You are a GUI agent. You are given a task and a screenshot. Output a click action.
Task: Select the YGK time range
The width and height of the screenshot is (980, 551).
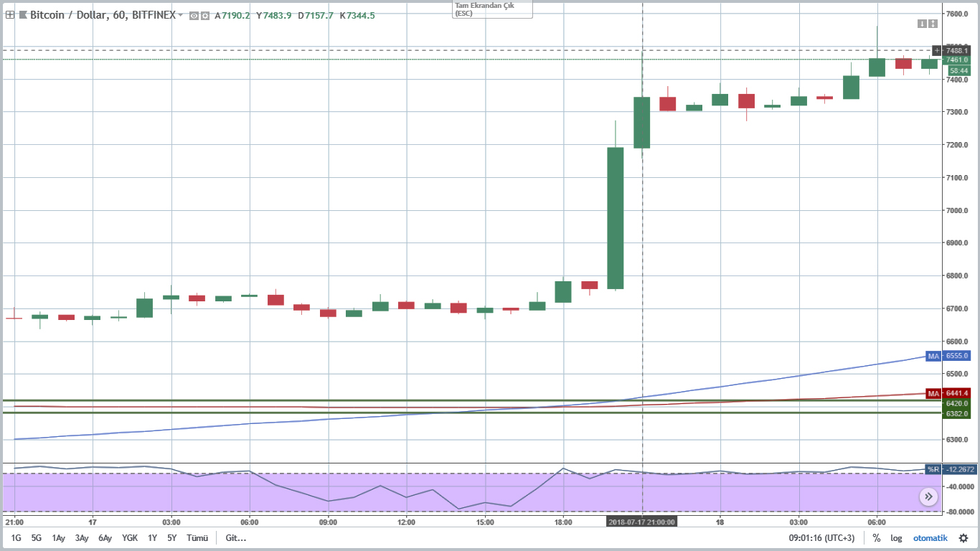coord(130,538)
